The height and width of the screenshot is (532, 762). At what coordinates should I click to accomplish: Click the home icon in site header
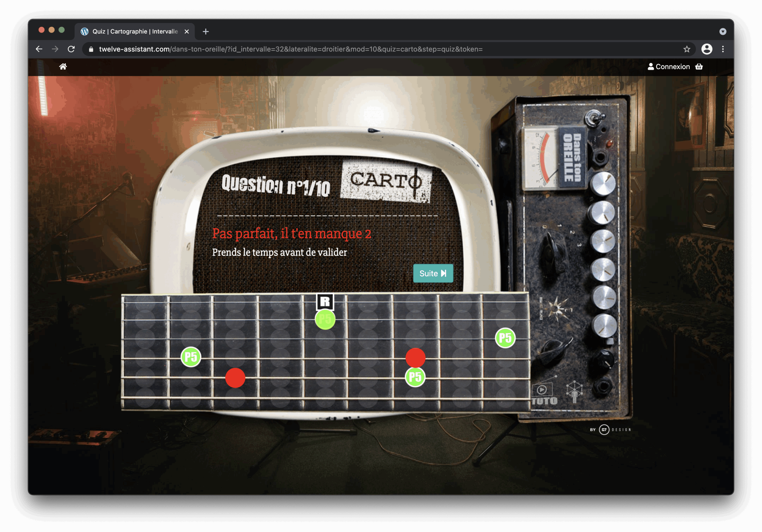[x=63, y=67]
